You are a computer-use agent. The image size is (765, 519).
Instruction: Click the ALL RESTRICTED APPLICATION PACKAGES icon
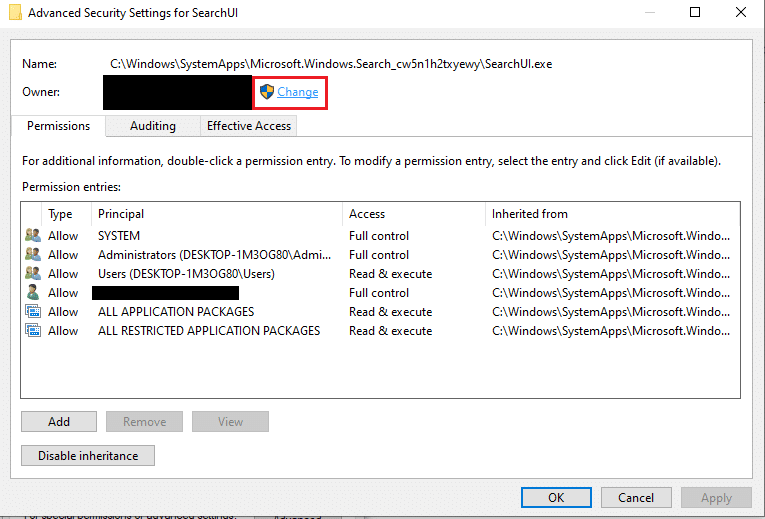coord(33,331)
